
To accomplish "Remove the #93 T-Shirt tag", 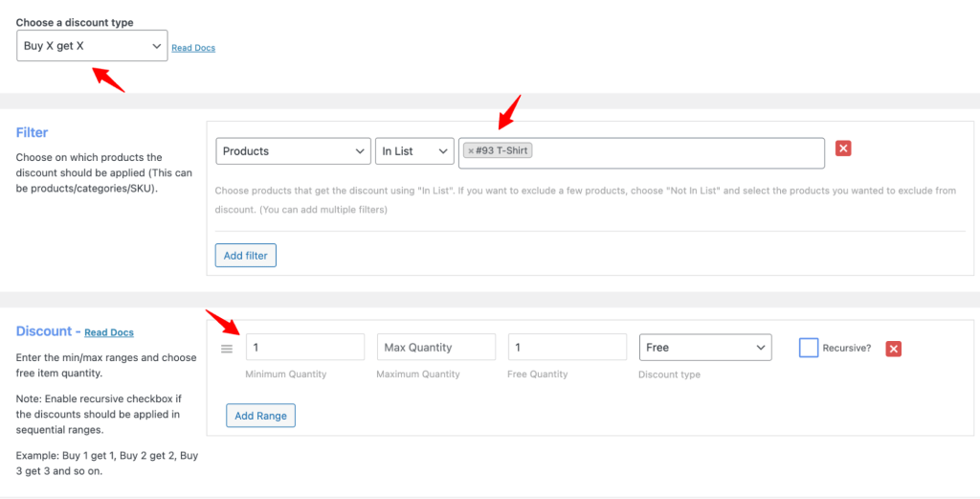I will pos(471,150).
